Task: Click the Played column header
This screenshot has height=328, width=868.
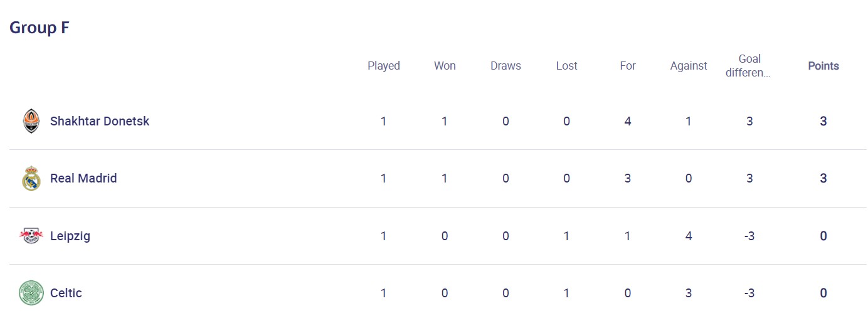Action: [x=384, y=66]
